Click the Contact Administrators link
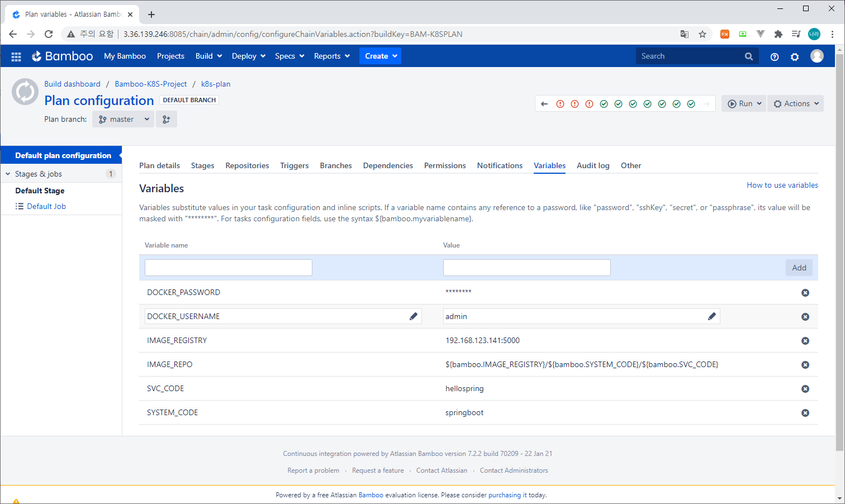845x504 pixels. click(514, 470)
